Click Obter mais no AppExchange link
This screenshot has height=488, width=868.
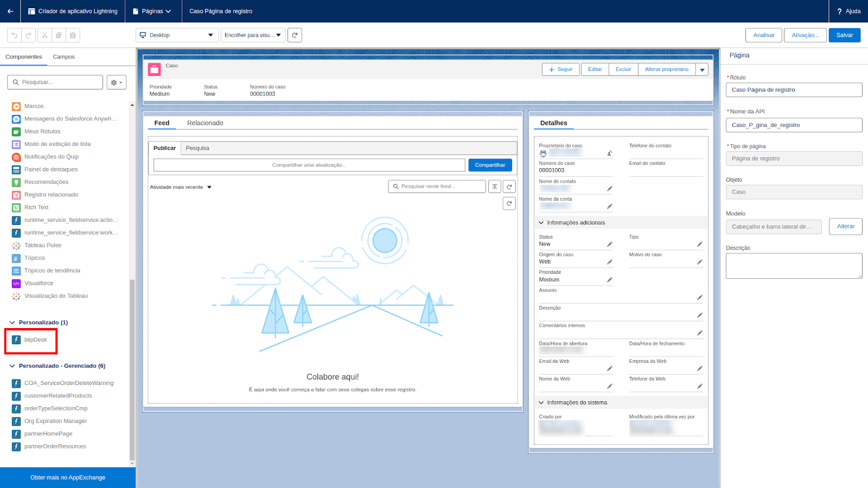(68, 478)
